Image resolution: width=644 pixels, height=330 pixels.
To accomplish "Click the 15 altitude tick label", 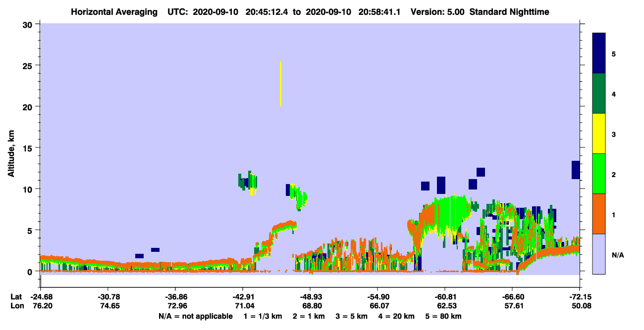I will coord(29,148).
